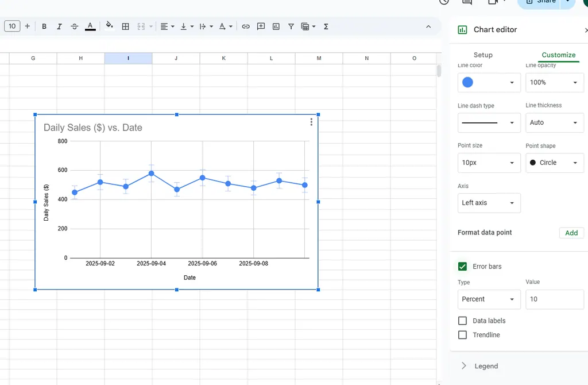The height and width of the screenshot is (385, 588).
Task: Uncheck the Error bars checkbox
Action: pos(462,267)
